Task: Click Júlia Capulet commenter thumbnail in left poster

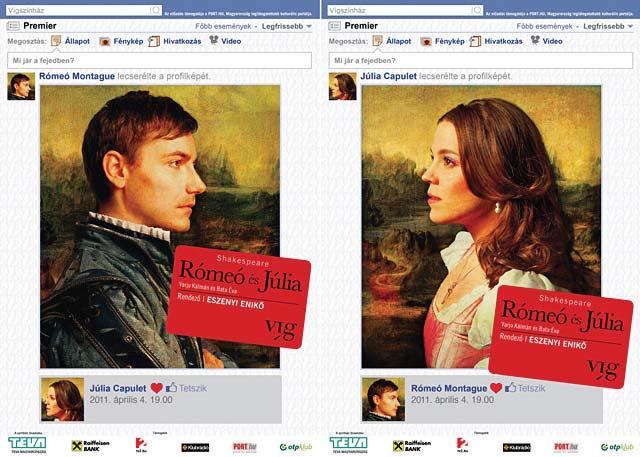Action: click(x=62, y=399)
